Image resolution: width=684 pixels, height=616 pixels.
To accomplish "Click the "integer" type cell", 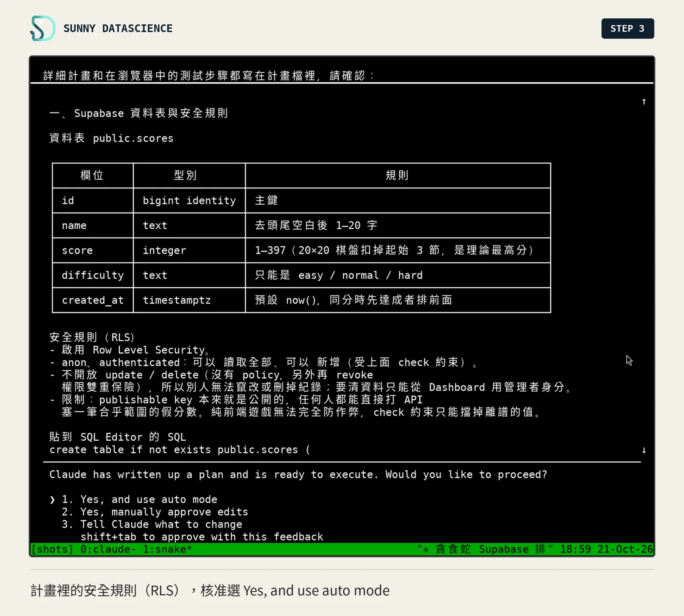I will click(x=189, y=251).
